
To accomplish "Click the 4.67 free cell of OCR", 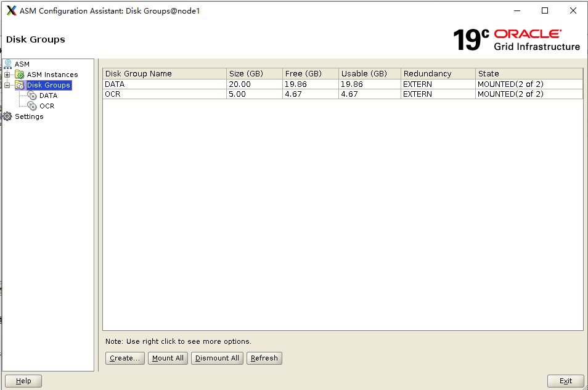I will pos(311,94).
